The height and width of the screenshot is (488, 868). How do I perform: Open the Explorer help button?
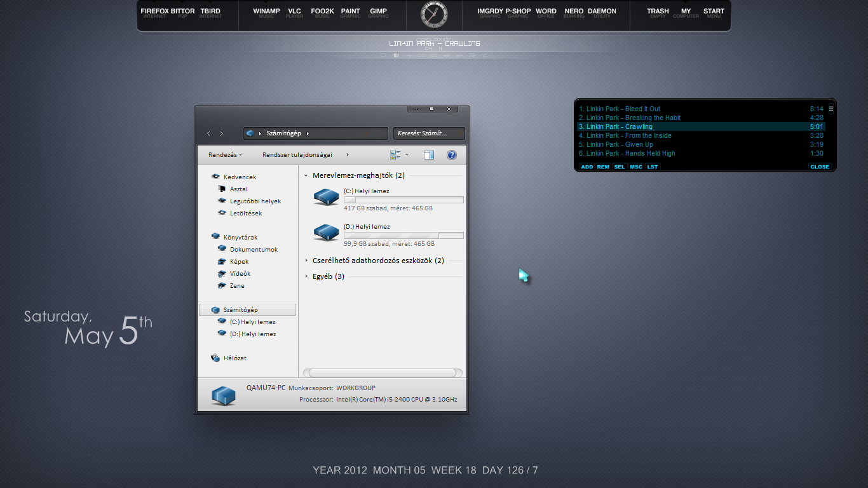pos(452,154)
